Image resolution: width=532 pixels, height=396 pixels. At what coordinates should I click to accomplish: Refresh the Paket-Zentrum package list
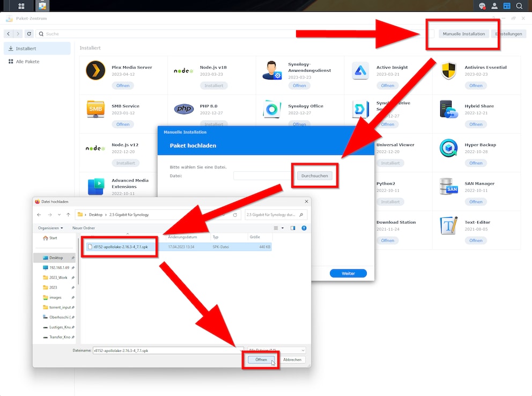(29, 34)
